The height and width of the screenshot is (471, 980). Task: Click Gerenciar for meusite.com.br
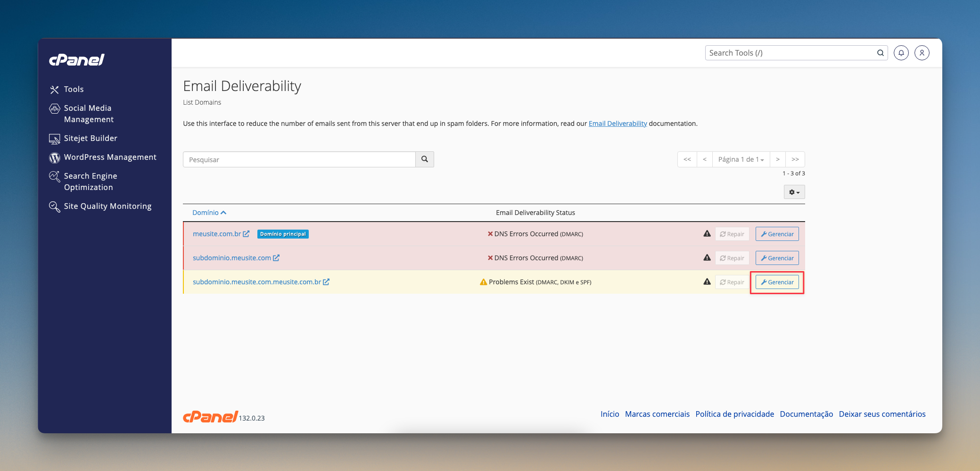click(x=777, y=234)
